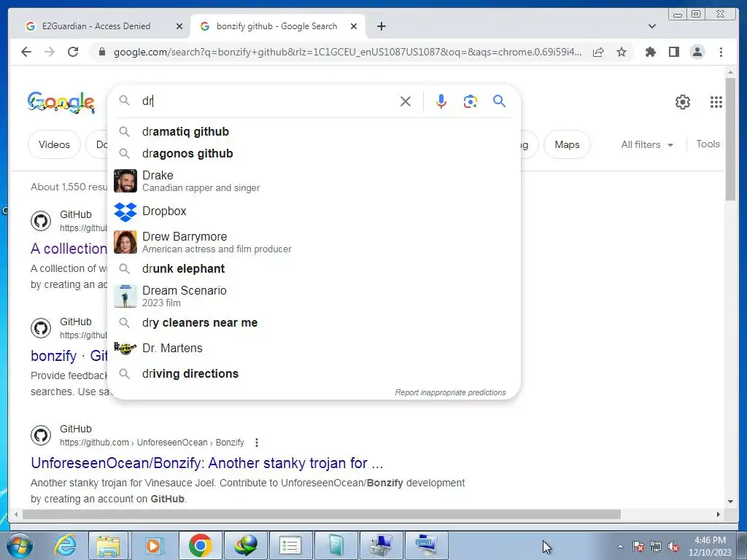Click the horizontal scrollbar thumb
This screenshot has width=747, height=560.
coord(322,514)
